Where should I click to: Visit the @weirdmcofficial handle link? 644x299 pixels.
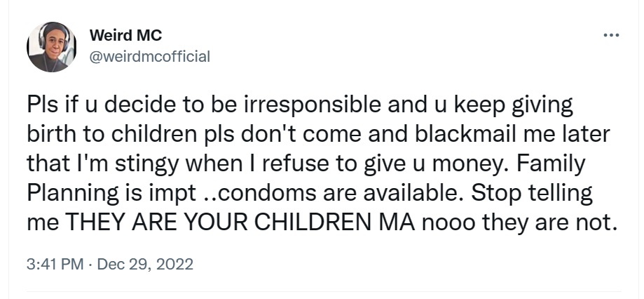[150, 56]
